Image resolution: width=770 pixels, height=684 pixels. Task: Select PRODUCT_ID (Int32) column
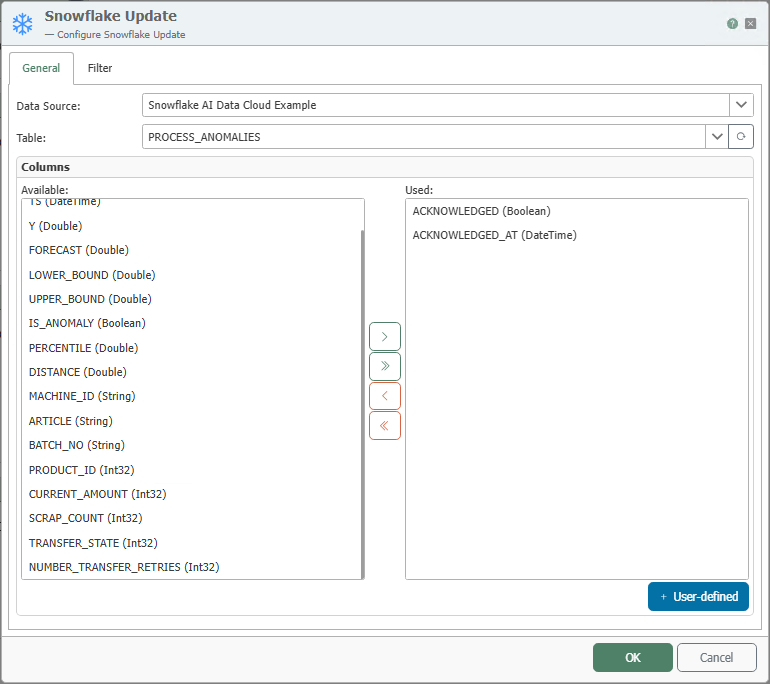coord(191,470)
